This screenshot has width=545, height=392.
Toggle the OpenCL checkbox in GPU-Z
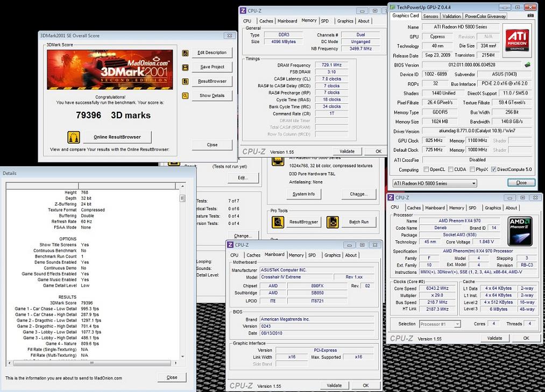tap(426, 169)
